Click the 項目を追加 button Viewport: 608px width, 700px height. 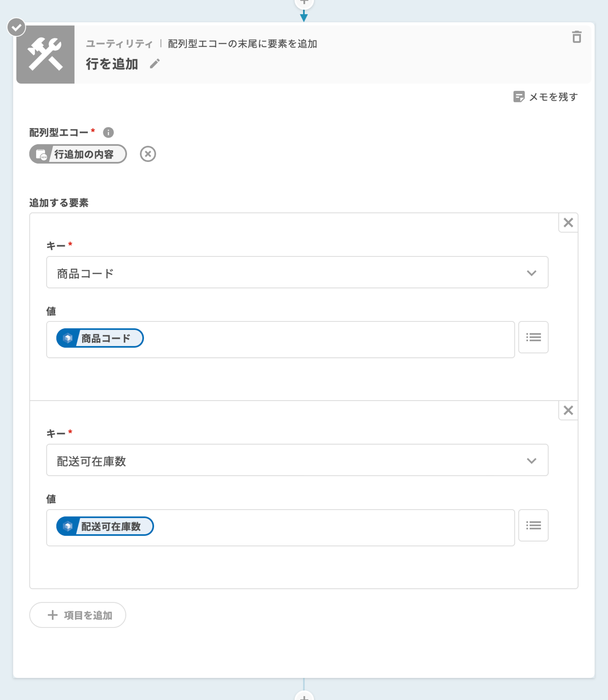[x=78, y=615]
